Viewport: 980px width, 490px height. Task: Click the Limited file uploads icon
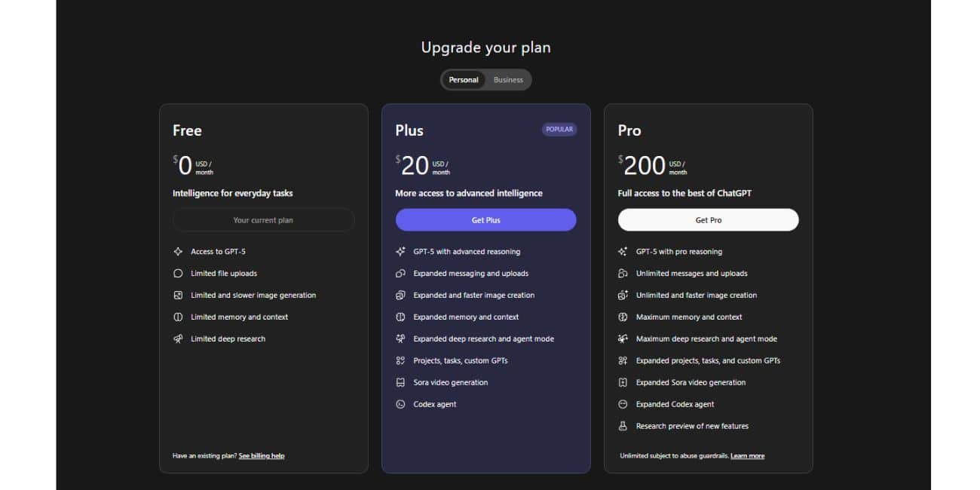(x=178, y=274)
